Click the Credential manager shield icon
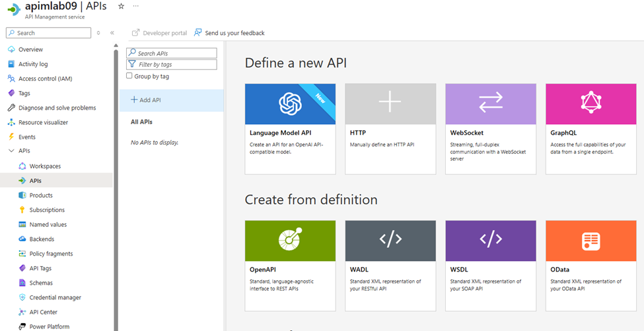 pyautogui.click(x=22, y=297)
